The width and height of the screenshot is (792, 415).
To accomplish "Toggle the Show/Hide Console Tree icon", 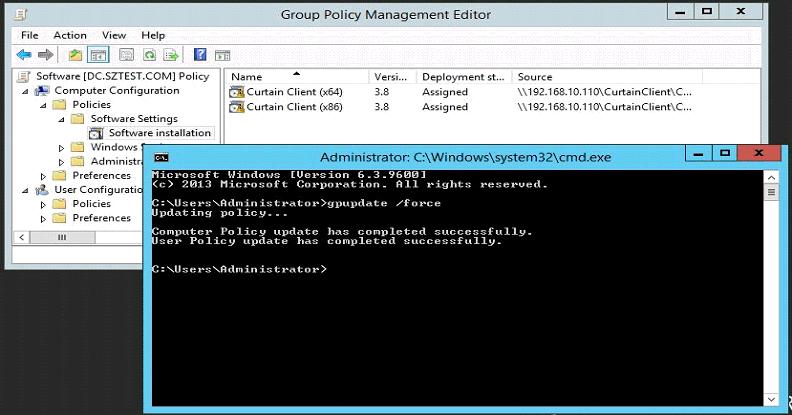I will (x=98, y=54).
